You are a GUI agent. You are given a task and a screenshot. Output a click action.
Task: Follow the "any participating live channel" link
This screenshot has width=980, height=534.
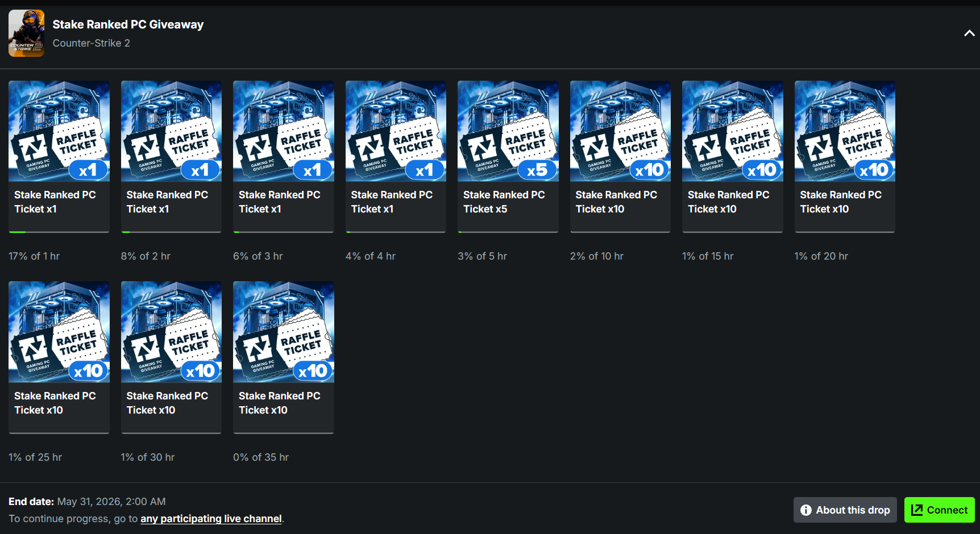(x=211, y=519)
